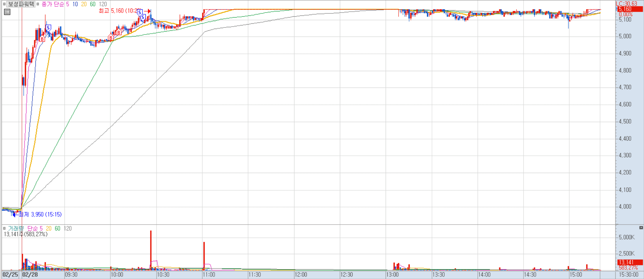Click the 4,500 label on the price axis
This screenshot has height=279, width=644.
tap(625, 121)
